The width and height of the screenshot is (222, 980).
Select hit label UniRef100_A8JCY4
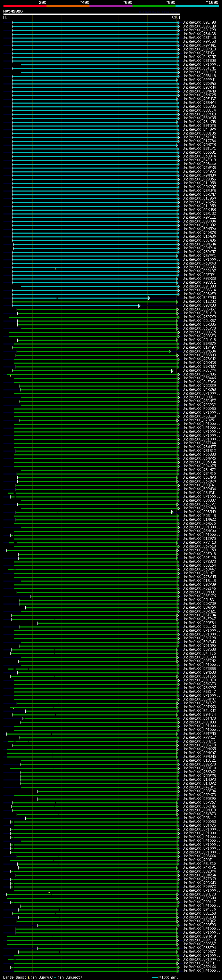(199, 371)
